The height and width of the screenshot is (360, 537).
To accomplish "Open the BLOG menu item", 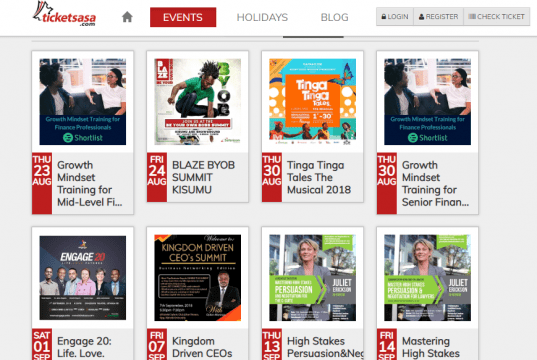I will (x=335, y=17).
